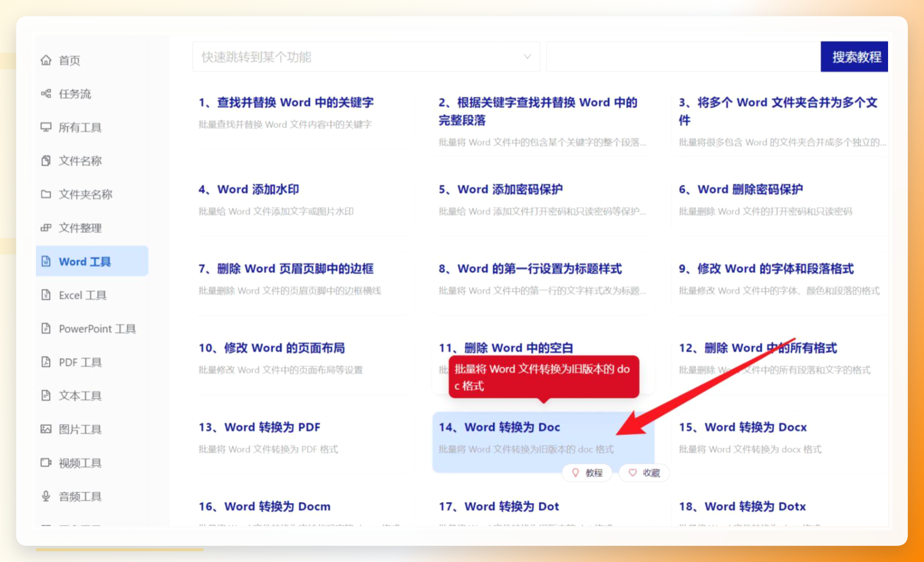Open 删除 Word 页眉页脚中的边框 tool
Viewport: 924px width, 562px height.
point(286,269)
